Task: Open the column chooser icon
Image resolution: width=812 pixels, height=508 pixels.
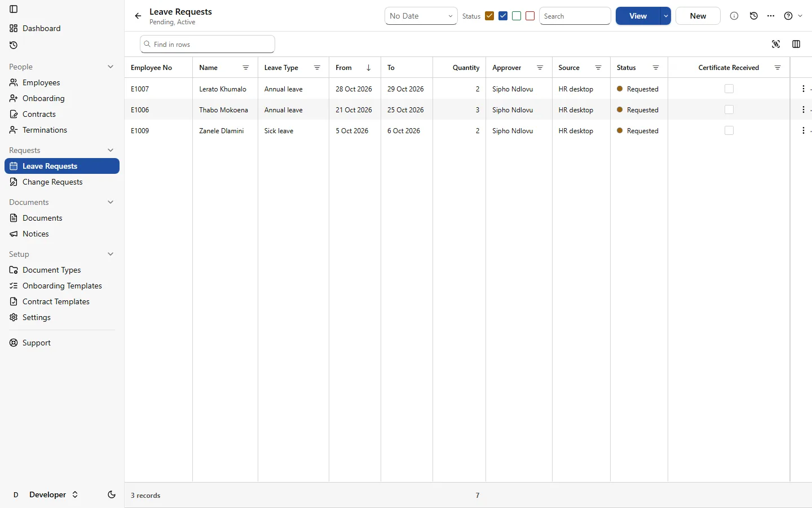Action: point(796,44)
